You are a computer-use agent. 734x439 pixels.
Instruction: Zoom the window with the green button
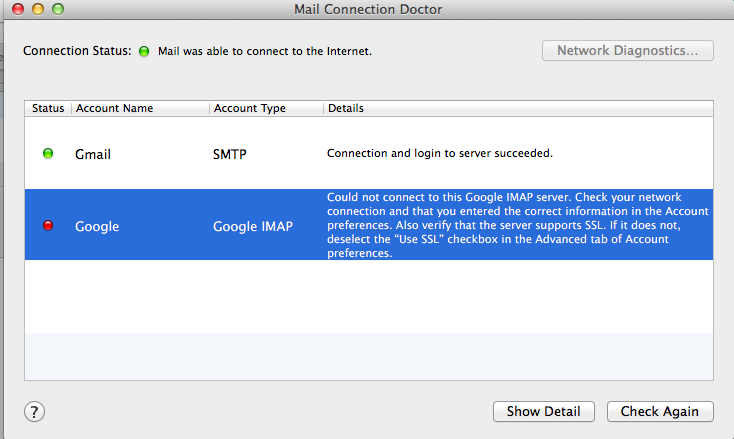(x=58, y=9)
